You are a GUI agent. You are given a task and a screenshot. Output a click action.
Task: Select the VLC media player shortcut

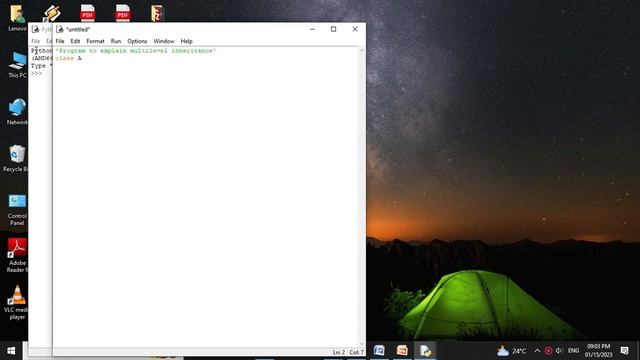click(17, 302)
